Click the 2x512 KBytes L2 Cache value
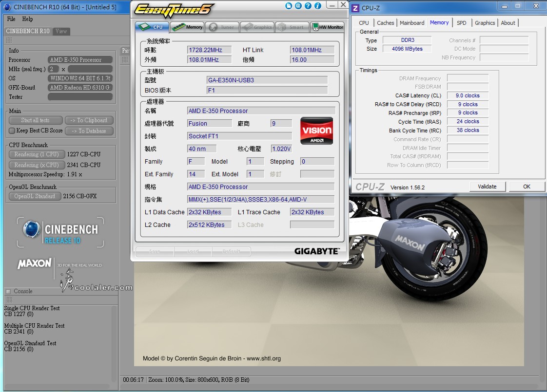547x392 pixels. coord(209,225)
